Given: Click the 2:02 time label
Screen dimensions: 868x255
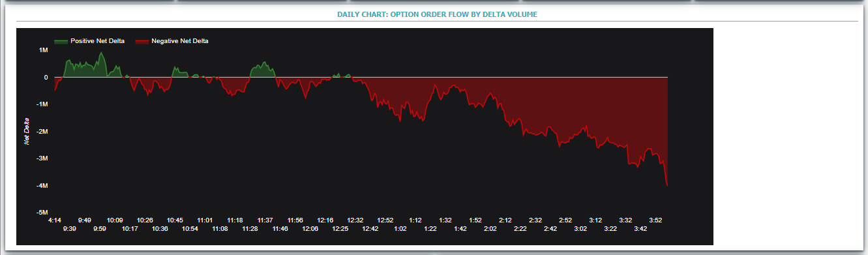Looking at the screenshot, I should 490,229.
